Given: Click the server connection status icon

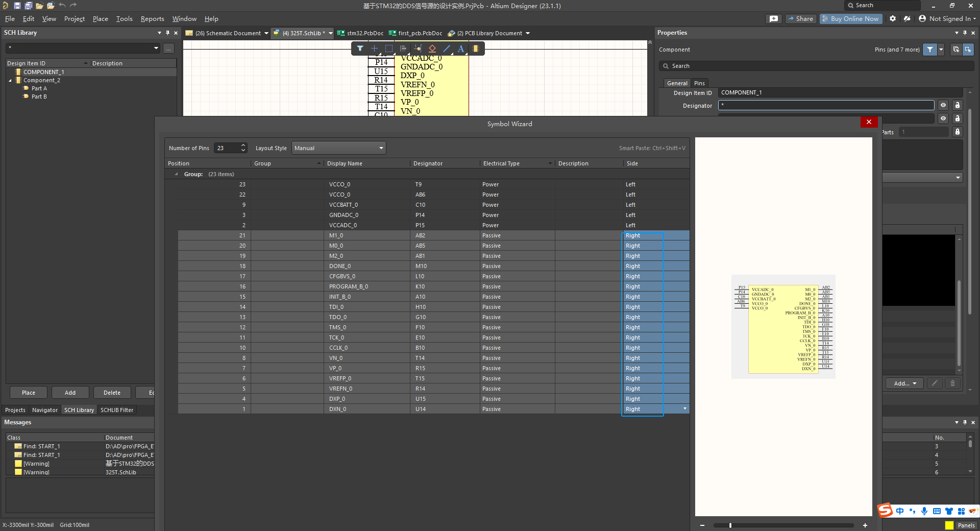Looking at the screenshot, I should pos(907,18).
